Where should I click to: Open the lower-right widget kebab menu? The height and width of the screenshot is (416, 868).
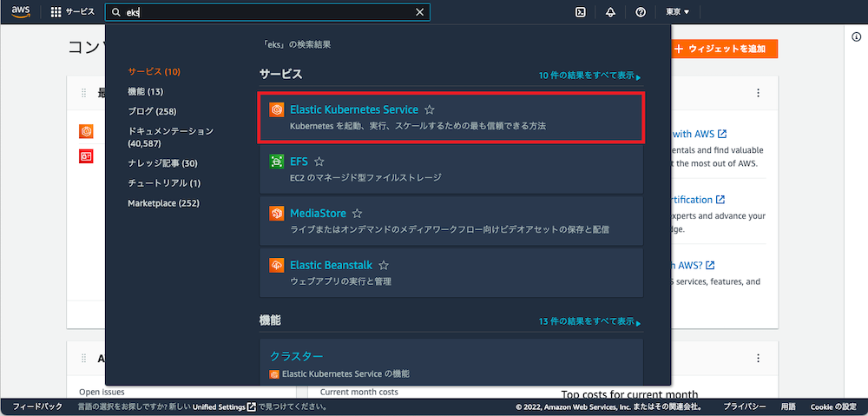coord(758,359)
